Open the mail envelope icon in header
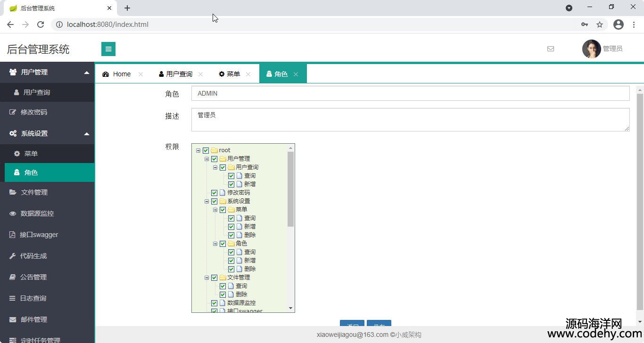 [550, 49]
